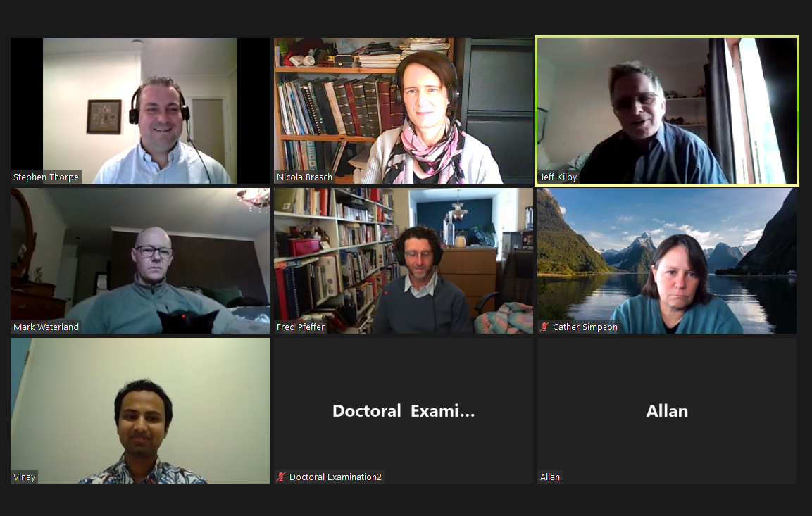Screen dimensions: 812x516
Task: Click the Vinay name label
Action: coord(25,477)
